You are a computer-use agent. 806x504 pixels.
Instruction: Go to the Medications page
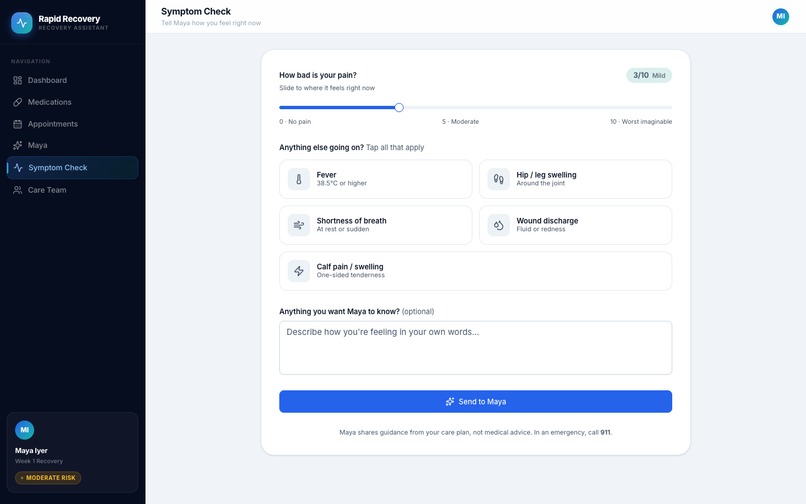(72, 102)
